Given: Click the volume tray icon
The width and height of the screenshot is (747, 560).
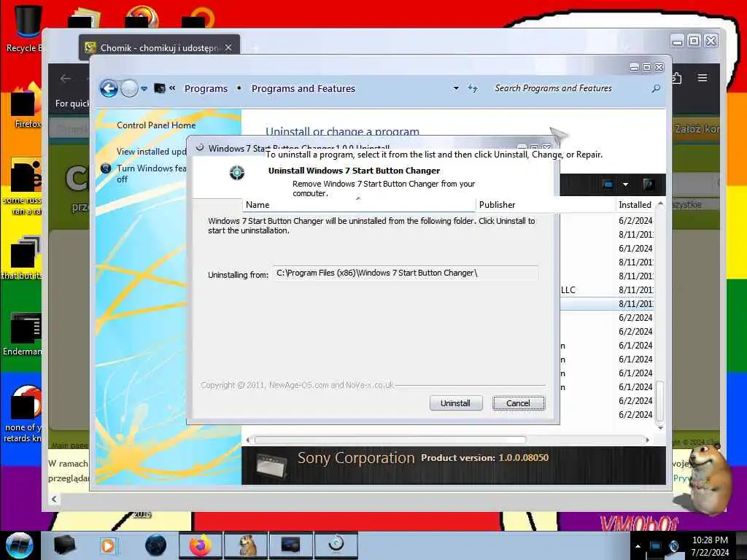Looking at the screenshot, I should pos(674,546).
